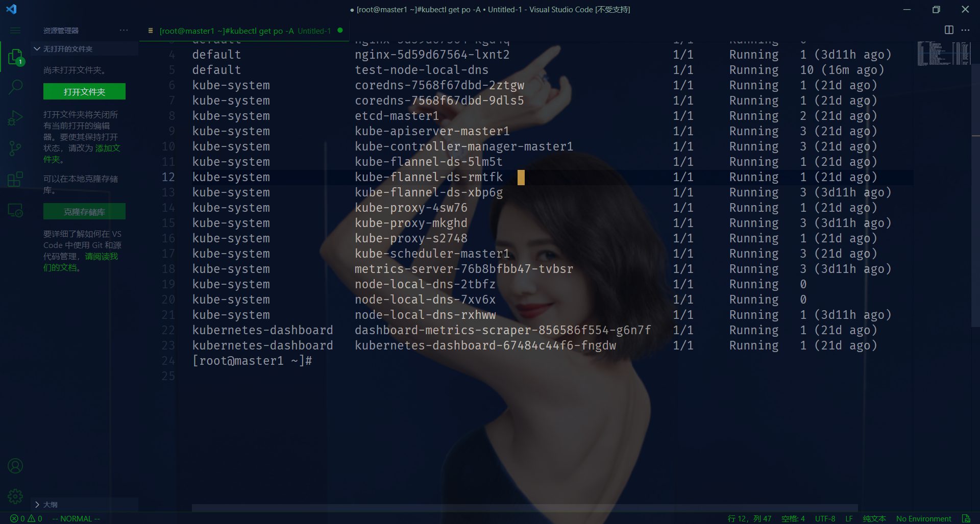Click -- NORMAL -- vim mode indicator

76,518
